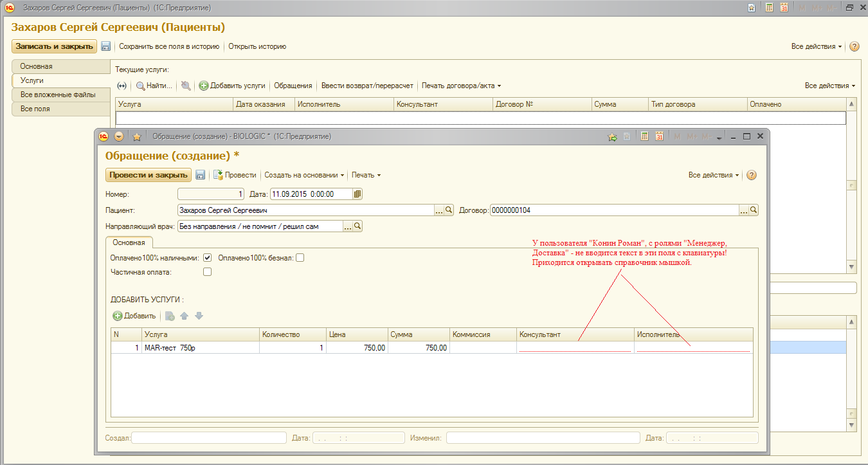Switch to the Все вложенные файлы tab
Viewport: 868px width, 465px height.
click(x=58, y=95)
